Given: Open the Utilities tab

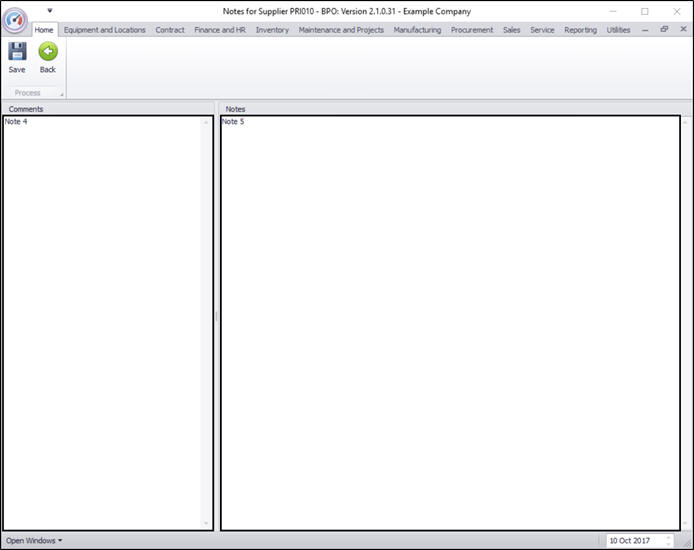Looking at the screenshot, I should (618, 30).
